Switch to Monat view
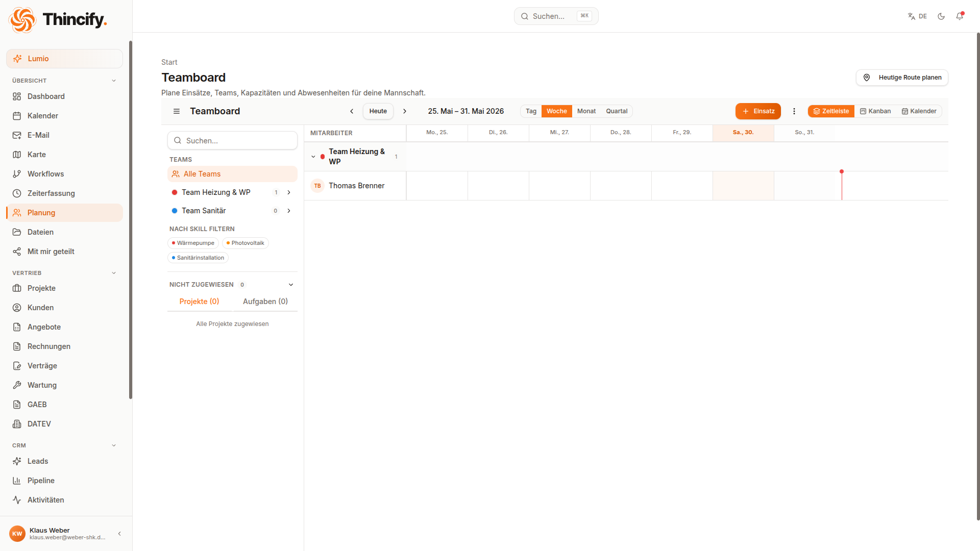980x551 pixels. point(586,111)
